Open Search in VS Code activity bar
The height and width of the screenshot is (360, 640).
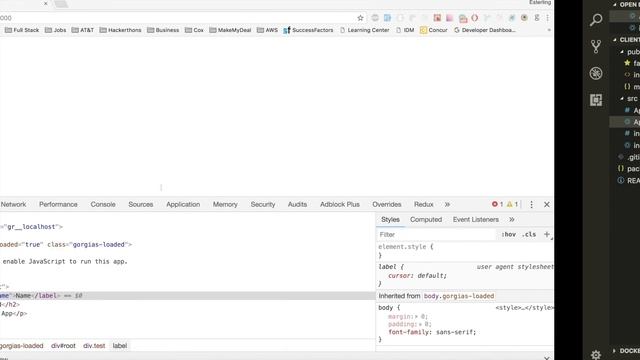(596, 20)
